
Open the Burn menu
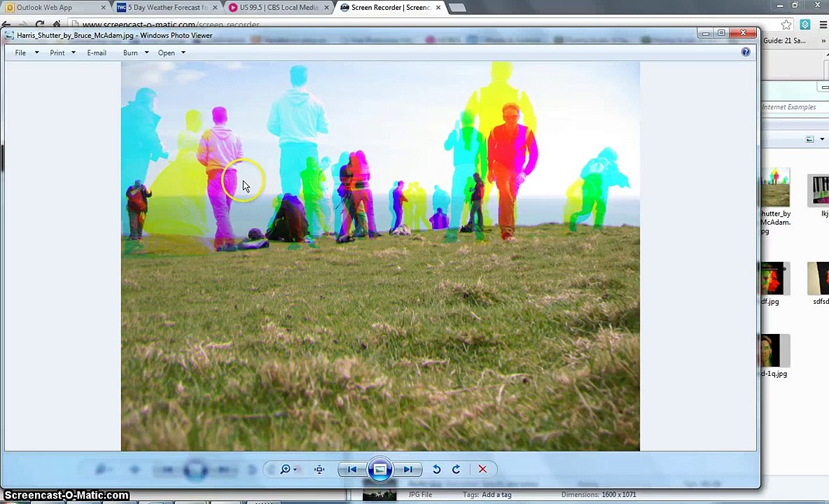point(130,52)
